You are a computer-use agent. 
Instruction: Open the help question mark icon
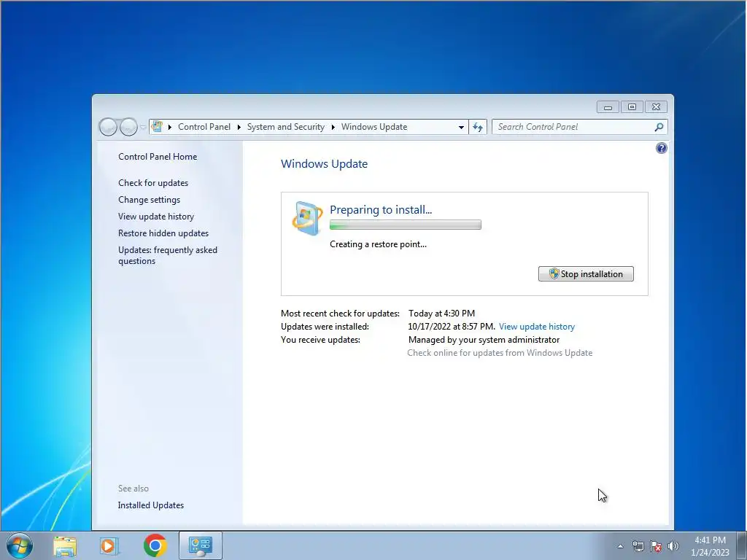tap(661, 148)
